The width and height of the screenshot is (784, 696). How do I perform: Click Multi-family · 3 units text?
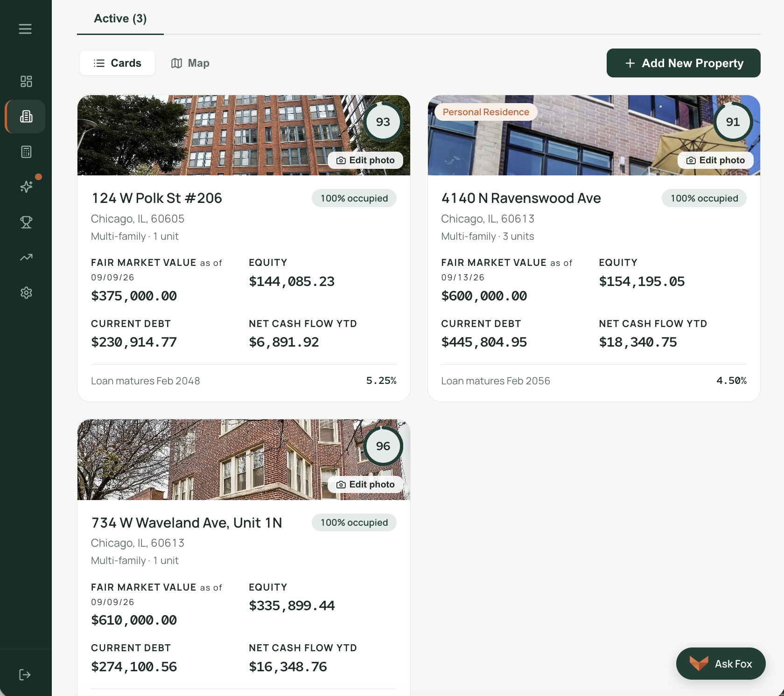coord(488,236)
